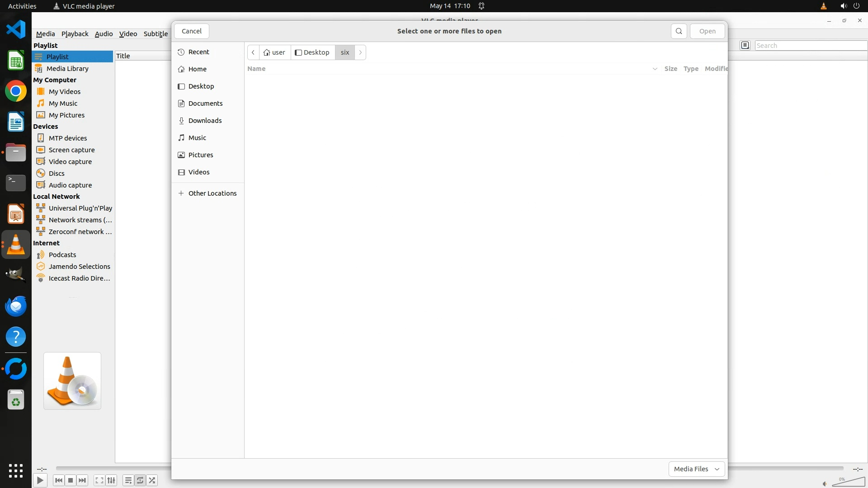Viewport: 868px width, 488px height.
Task: Click the Name column sort arrow
Action: 655,69
